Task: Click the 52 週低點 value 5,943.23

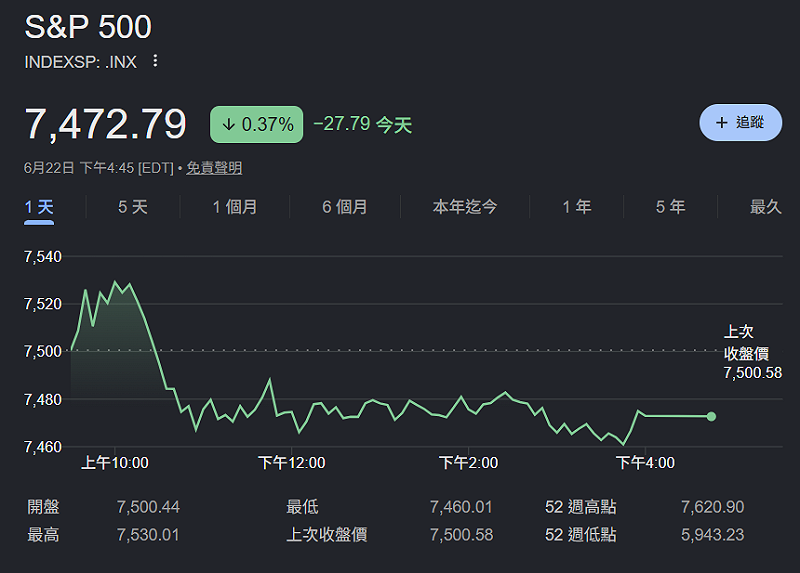Action: [713, 535]
